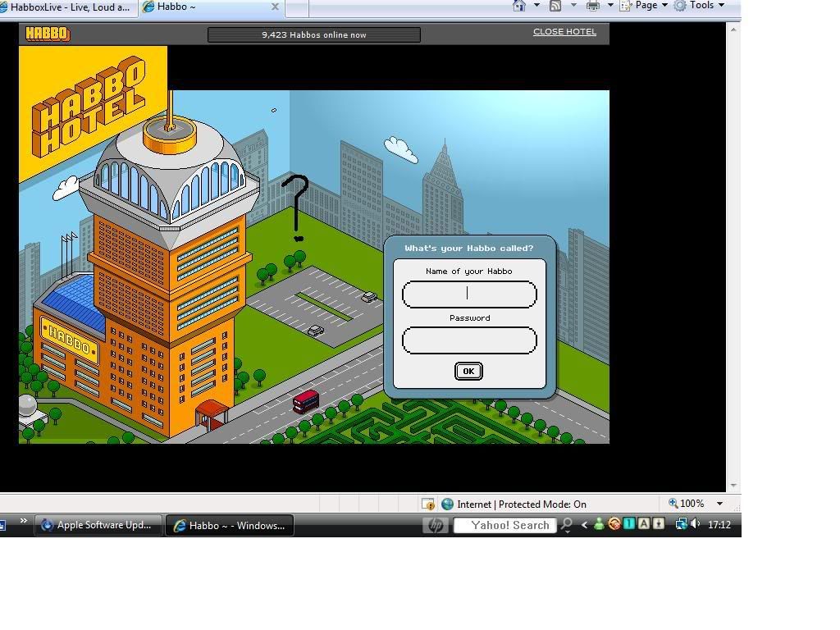Click the RSS feeds icon
The height and width of the screenshot is (630, 840).
[x=555, y=6]
